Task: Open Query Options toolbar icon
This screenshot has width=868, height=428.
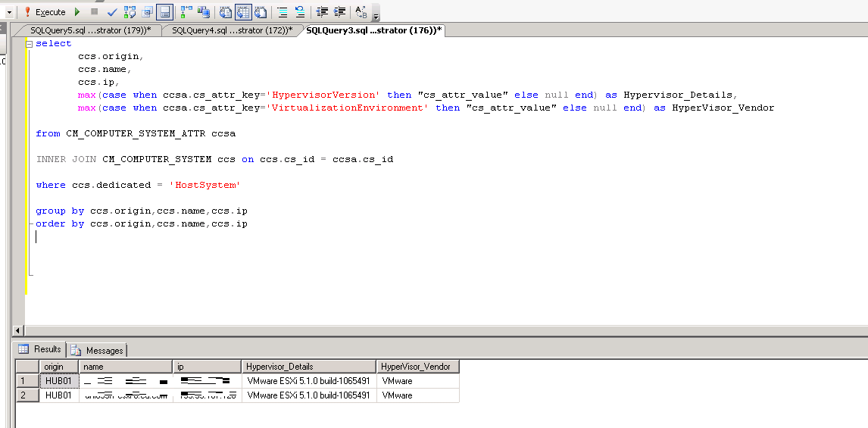Action: coord(147,11)
